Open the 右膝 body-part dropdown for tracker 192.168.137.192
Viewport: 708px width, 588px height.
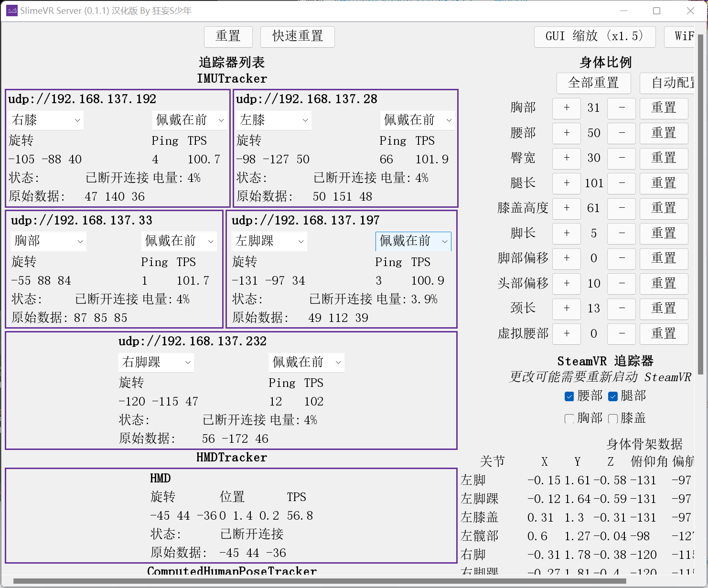pyautogui.click(x=46, y=120)
